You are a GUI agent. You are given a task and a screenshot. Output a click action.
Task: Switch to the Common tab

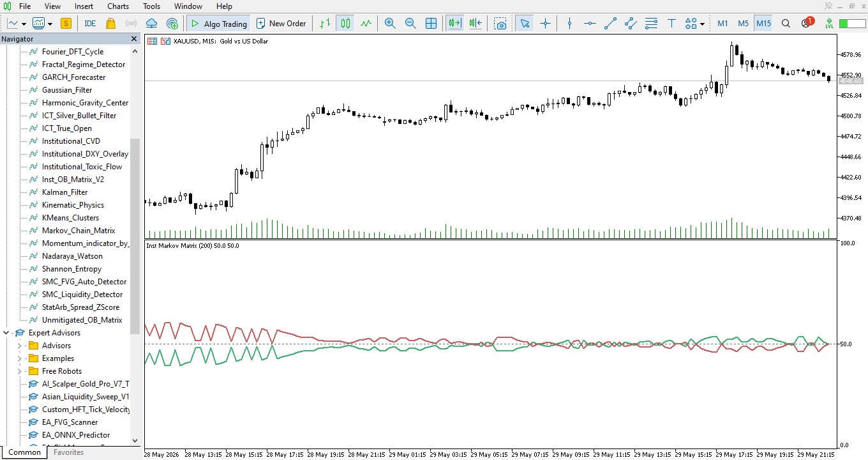25,452
